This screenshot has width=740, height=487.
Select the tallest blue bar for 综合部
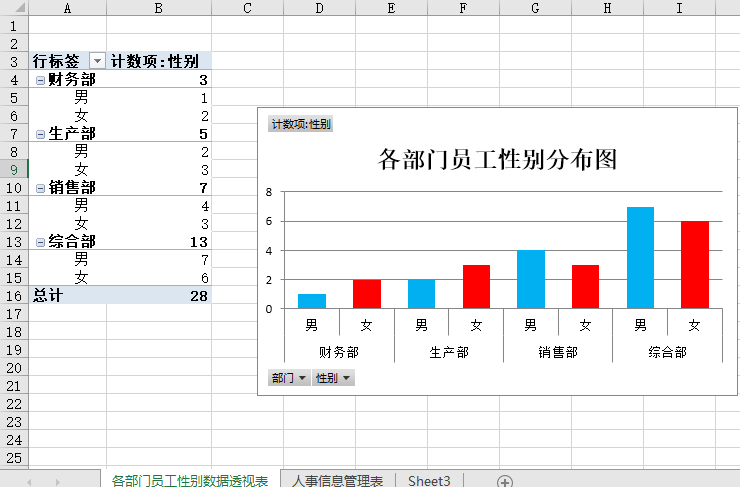640,258
